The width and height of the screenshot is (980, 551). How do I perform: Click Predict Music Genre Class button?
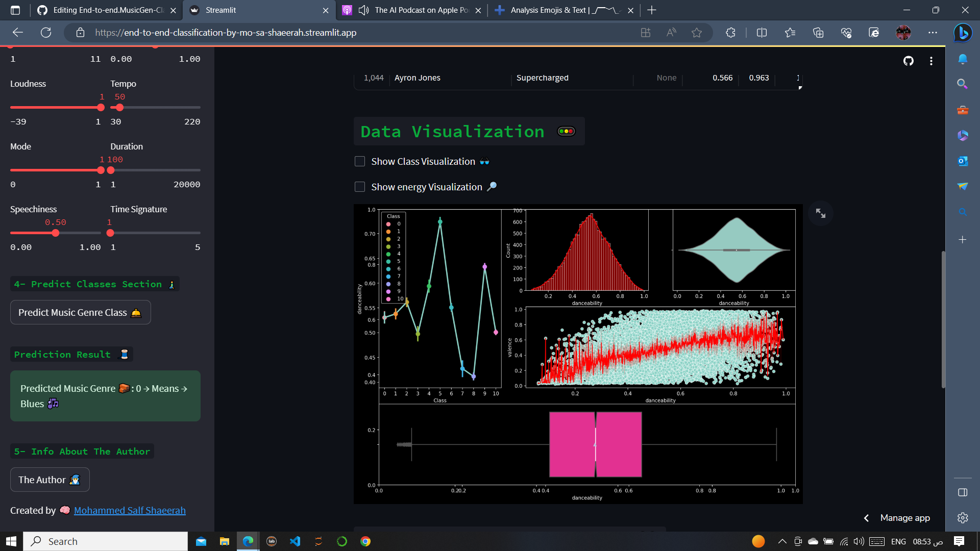point(80,312)
